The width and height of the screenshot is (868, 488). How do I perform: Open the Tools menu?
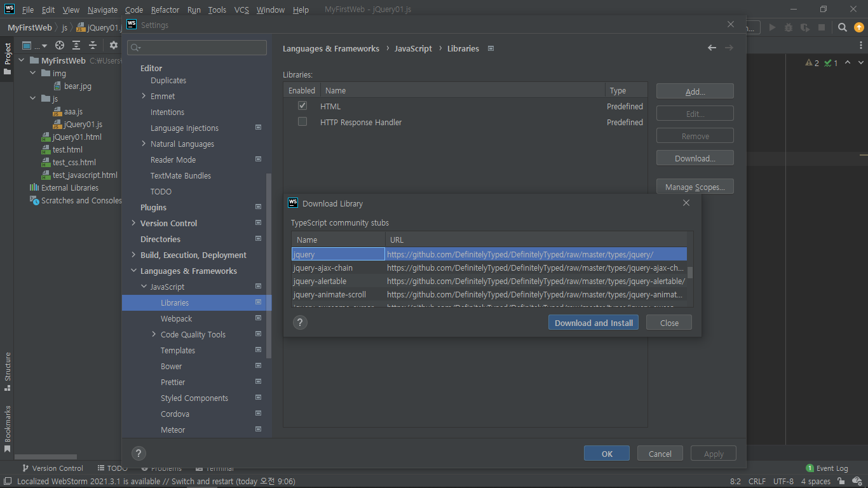[x=217, y=10]
